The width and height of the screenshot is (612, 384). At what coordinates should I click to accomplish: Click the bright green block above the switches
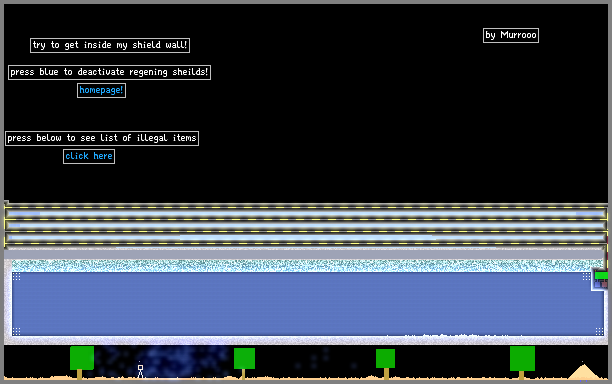[601, 276]
